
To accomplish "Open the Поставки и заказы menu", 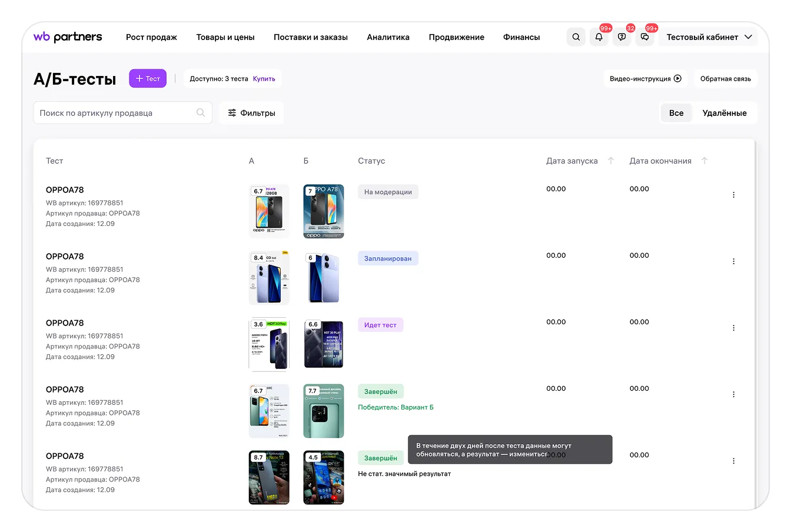I will pyautogui.click(x=311, y=37).
